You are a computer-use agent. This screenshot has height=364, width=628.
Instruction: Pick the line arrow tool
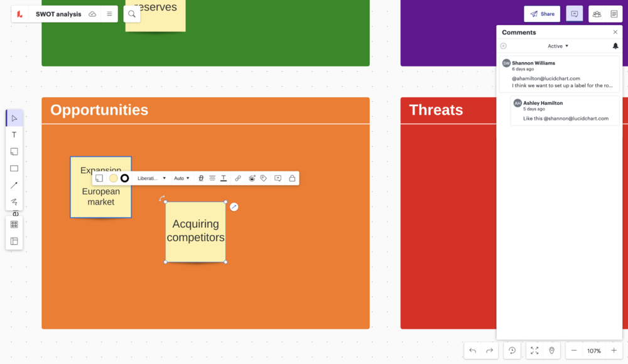click(x=14, y=185)
